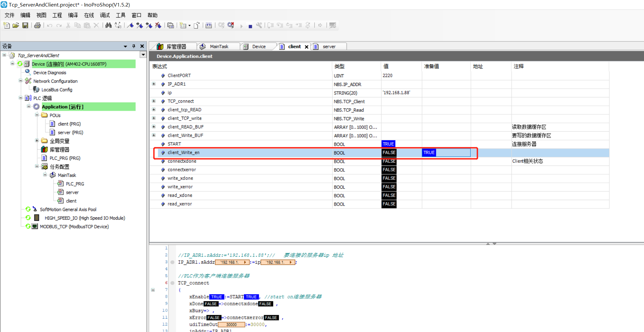Switch to the 库管理器 tab
The image size is (644, 332).
(176, 47)
